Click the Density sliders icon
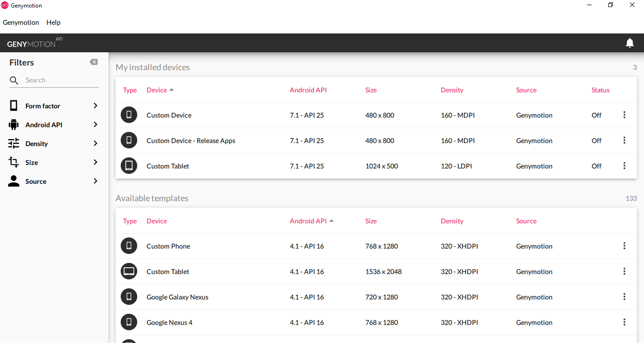 pos(14,143)
